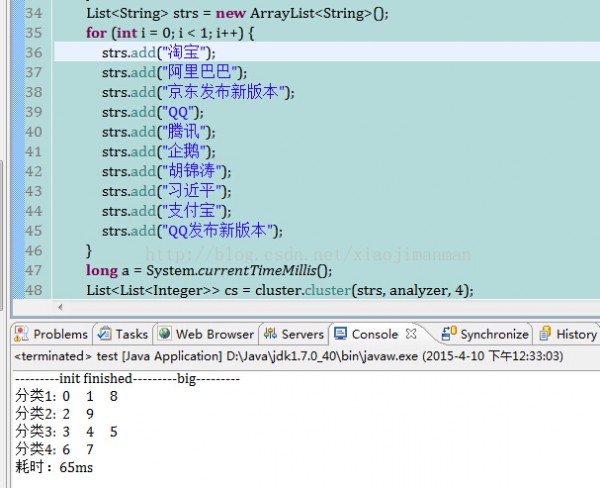Click the string "京东发布新版本" on line 38
600x488 pixels.
click(x=223, y=92)
